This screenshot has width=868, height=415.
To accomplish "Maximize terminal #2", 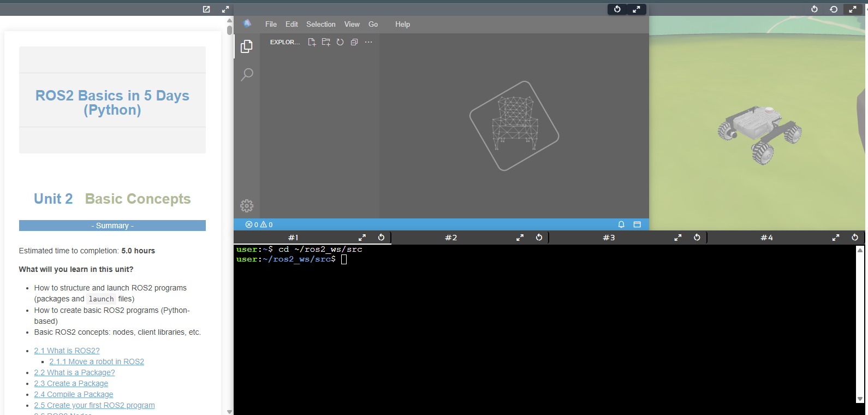I will click(x=520, y=238).
